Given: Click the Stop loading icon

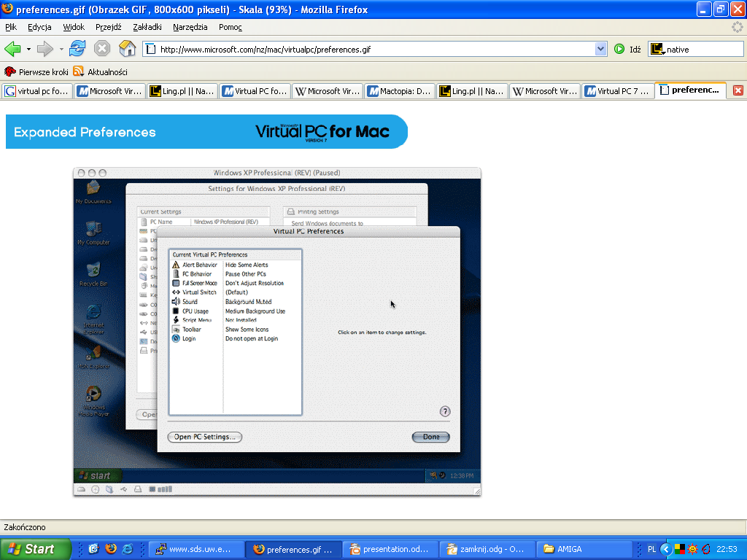Looking at the screenshot, I should pos(102,49).
